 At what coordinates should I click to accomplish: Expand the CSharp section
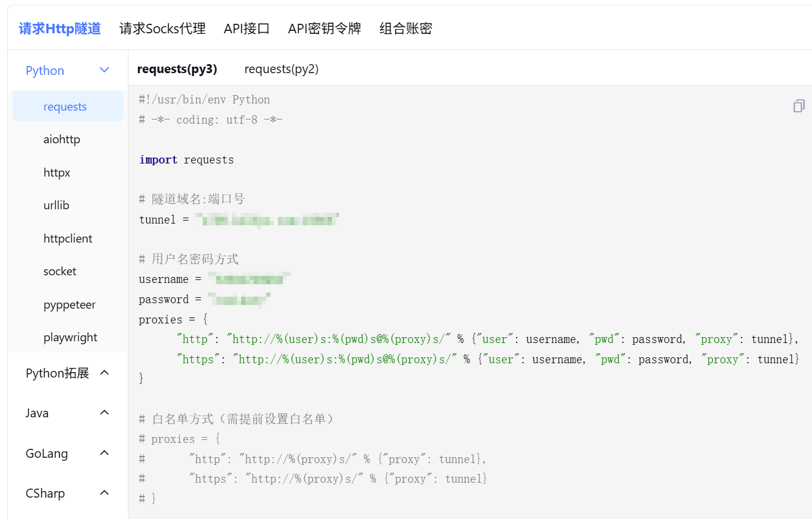104,493
